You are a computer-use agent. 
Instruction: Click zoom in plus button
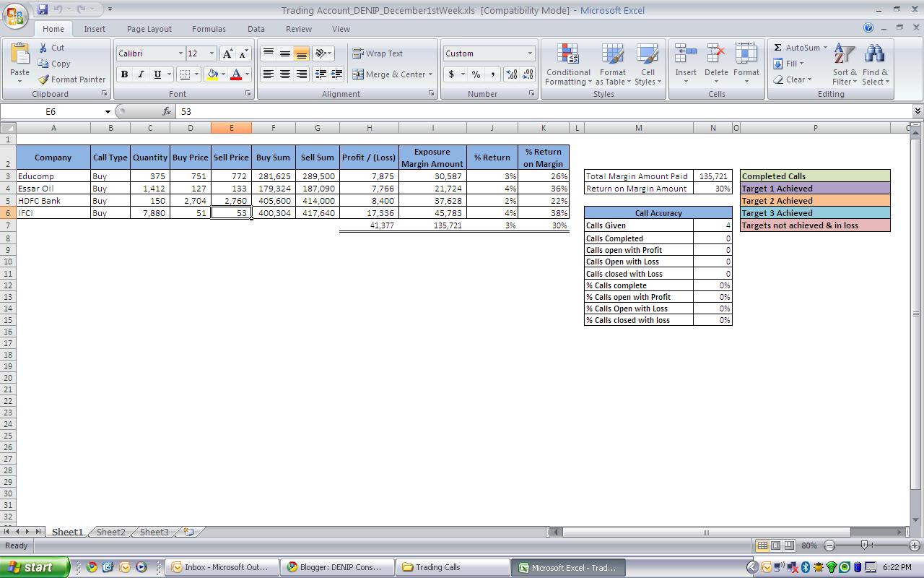pos(915,545)
